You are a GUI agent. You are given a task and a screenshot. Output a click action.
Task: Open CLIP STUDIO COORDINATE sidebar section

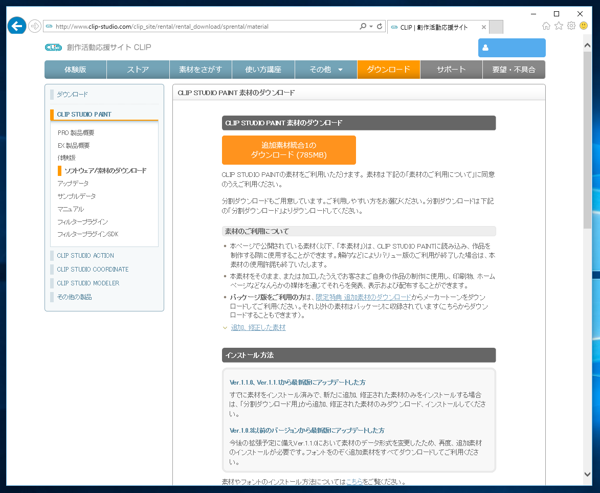click(x=93, y=269)
